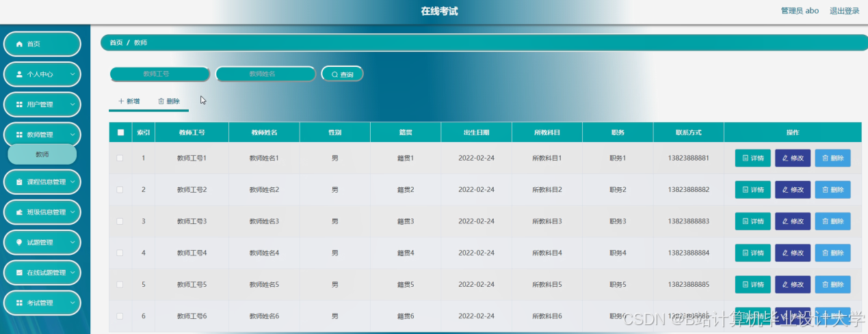Image resolution: width=868 pixels, height=334 pixels.
Task: Click the pencil edit icon in row 教师工号3
Action: (x=785, y=221)
